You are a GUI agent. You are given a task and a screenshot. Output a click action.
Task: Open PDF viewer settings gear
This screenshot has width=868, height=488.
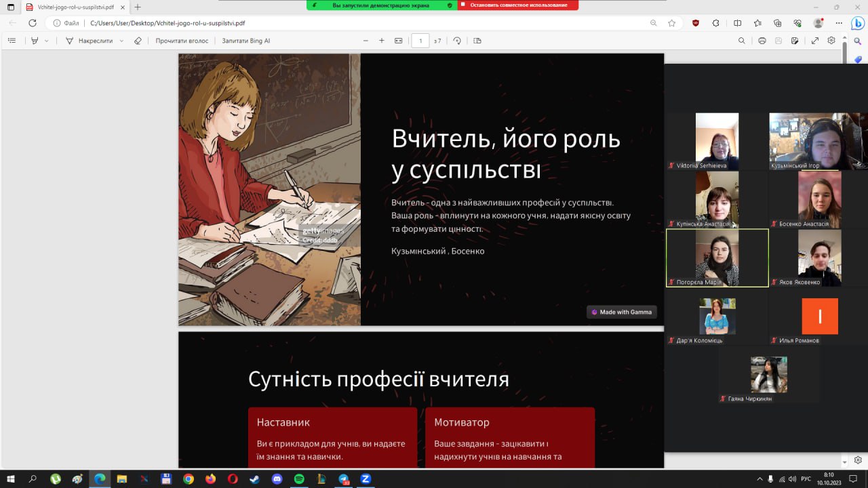click(x=831, y=41)
